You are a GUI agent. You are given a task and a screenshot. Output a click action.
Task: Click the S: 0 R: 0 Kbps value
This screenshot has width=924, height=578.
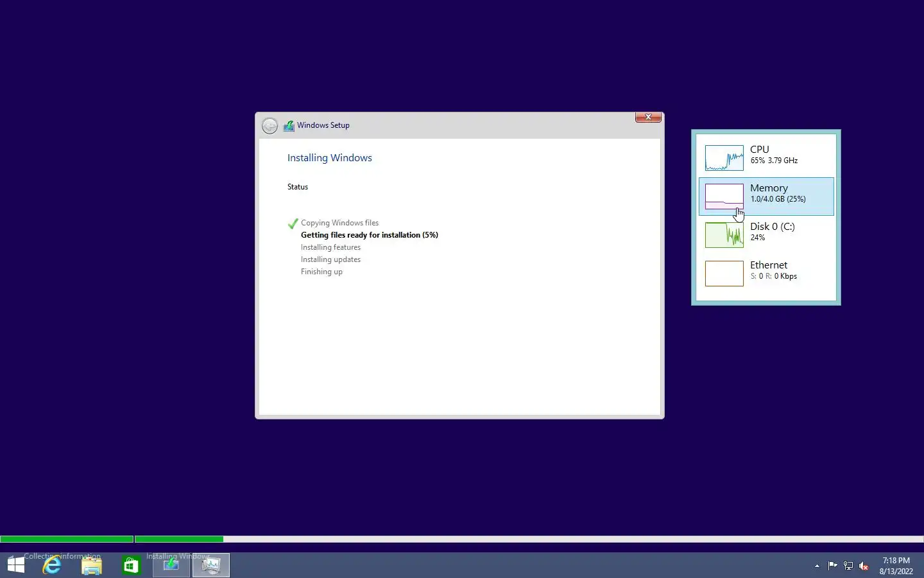774,276
